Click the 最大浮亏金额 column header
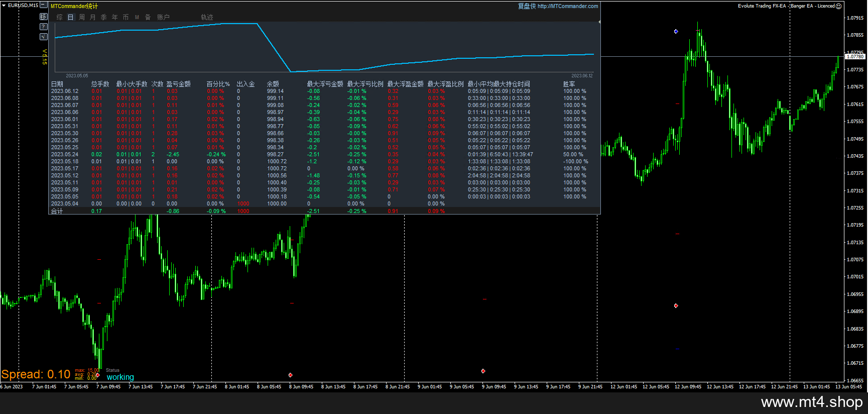Image resolution: width=868 pixels, height=414 pixels. point(325,84)
